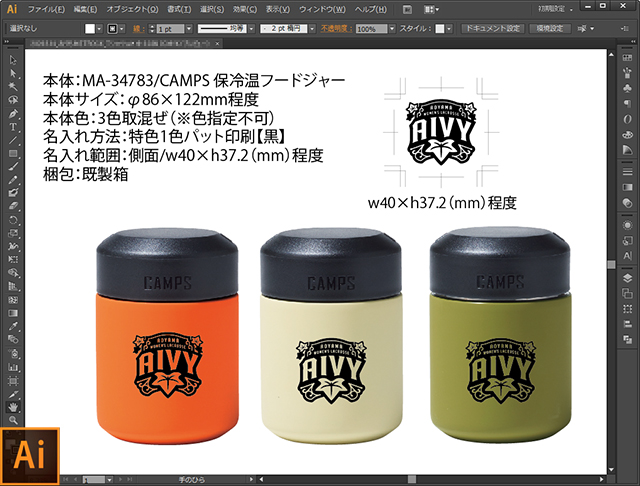
Task: Click the opacity 100% input field
Action: point(367,30)
